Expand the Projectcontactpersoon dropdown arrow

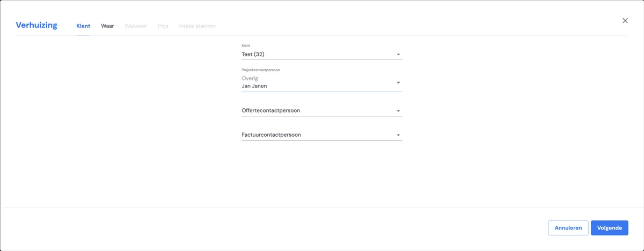tap(398, 83)
